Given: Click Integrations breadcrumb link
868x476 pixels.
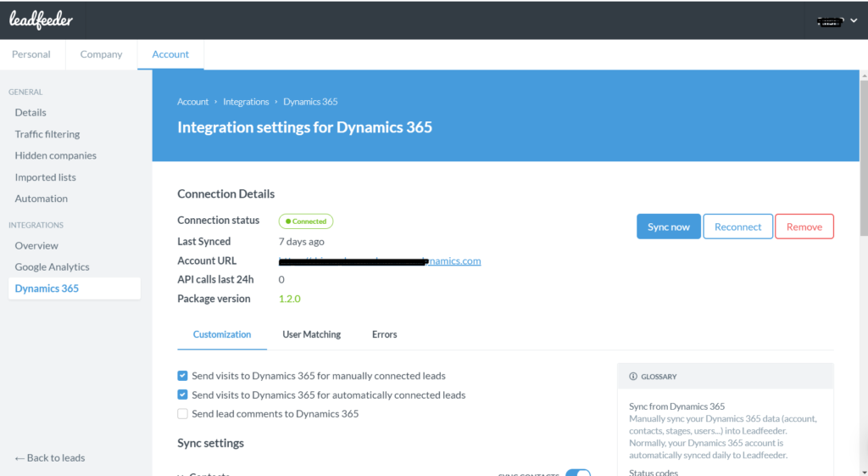Looking at the screenshot, I should [x=246, y=102].
